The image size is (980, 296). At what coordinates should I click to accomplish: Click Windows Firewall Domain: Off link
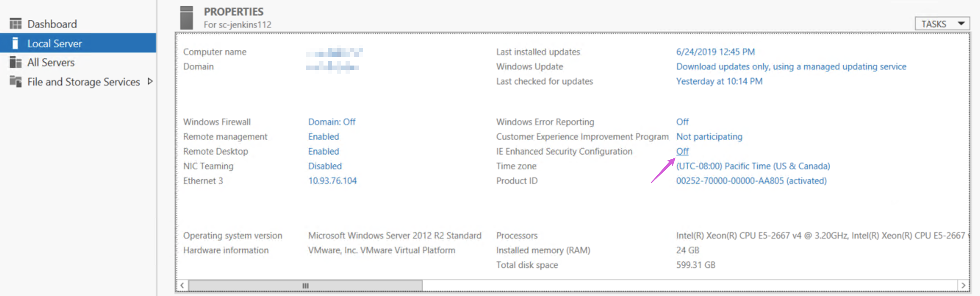(332, 122)
